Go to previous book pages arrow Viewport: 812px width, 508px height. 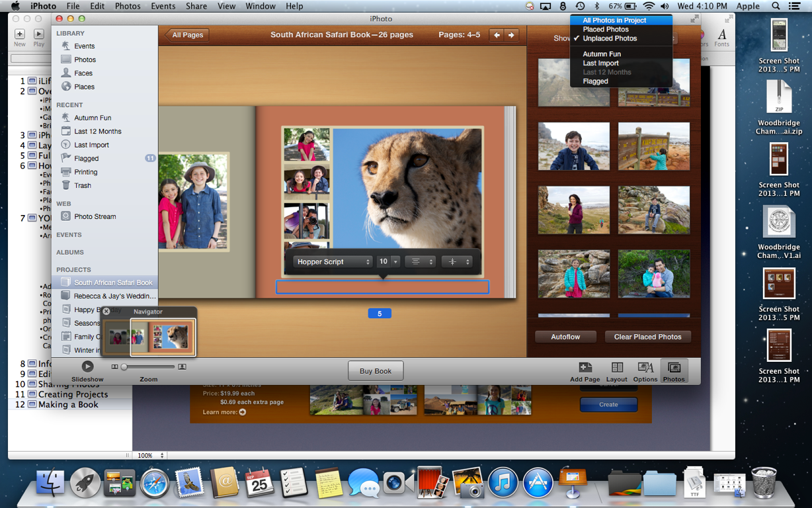[x=497, y=35]
